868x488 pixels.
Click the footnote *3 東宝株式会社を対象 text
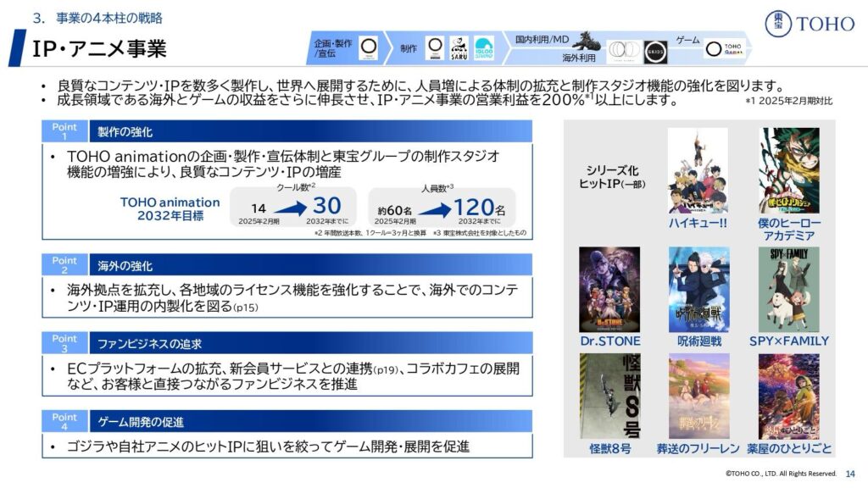click(x=480, y=233)
